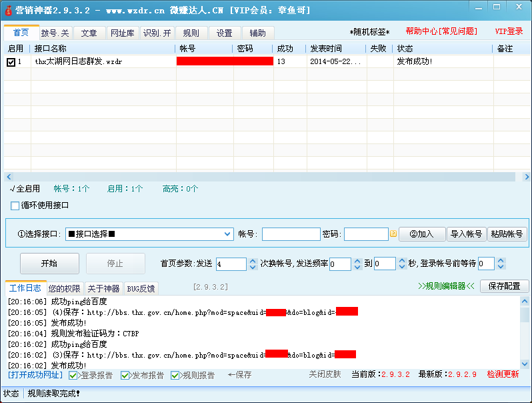This screenshot has width=532, height=403.
Task: Click the 导入帐号 button
Action: (x=466, y=234)
